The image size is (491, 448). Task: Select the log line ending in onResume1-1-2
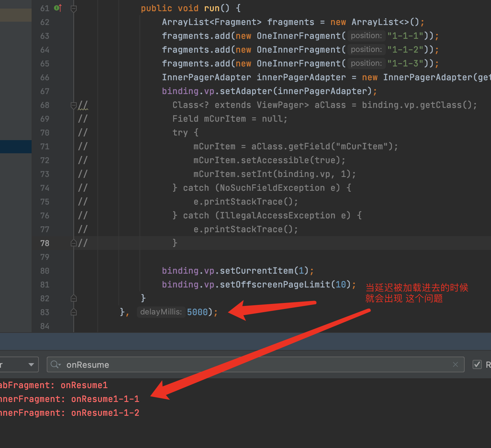click(x=69, y=413)
